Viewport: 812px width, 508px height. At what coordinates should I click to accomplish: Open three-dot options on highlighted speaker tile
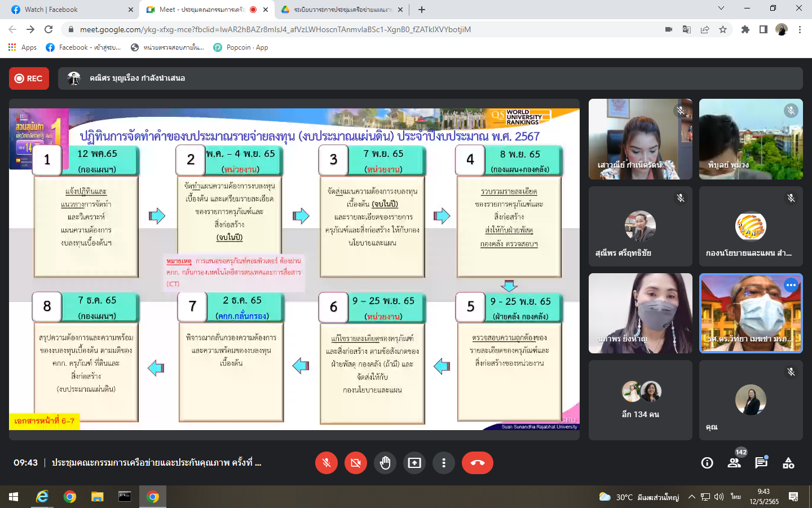pos(791,285)
